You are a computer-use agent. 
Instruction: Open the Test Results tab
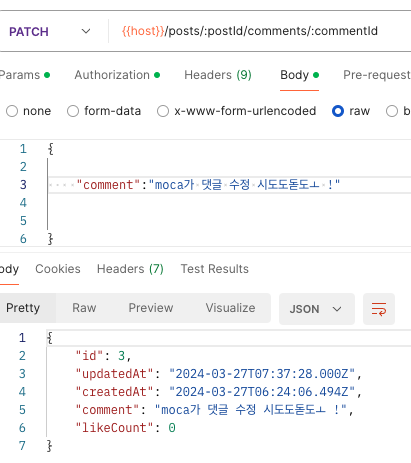tap(215, 269)
